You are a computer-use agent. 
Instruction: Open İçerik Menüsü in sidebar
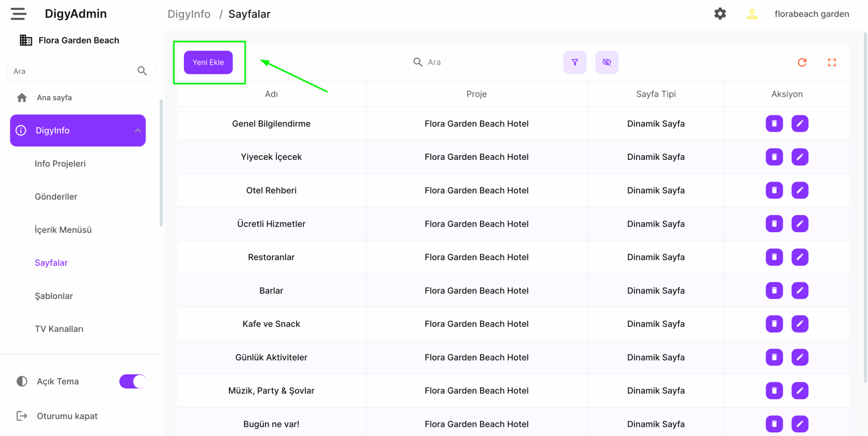pyautogui.click(x=63, y=230)
